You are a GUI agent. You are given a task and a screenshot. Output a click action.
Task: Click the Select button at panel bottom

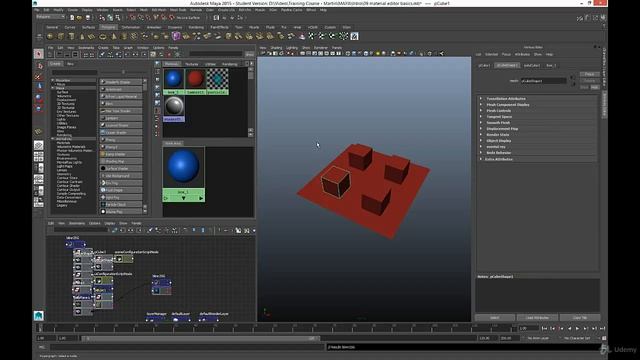tap(494, 318)
